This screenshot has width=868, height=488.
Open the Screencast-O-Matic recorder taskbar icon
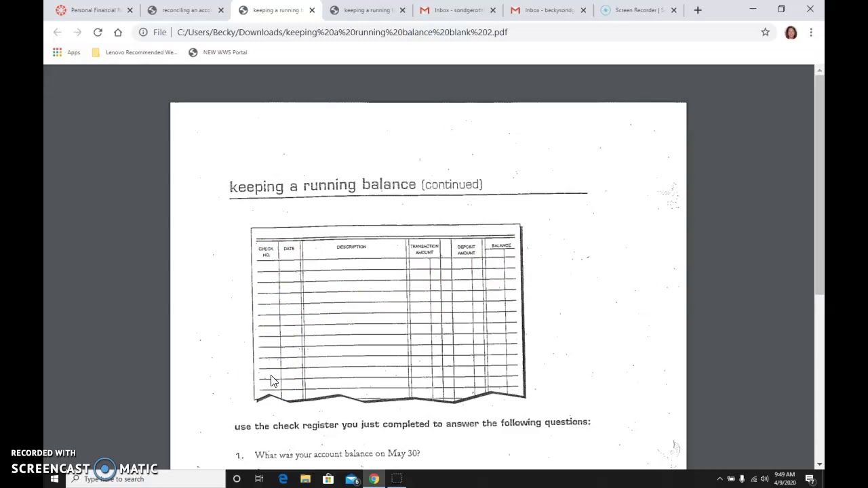point(397,479)
